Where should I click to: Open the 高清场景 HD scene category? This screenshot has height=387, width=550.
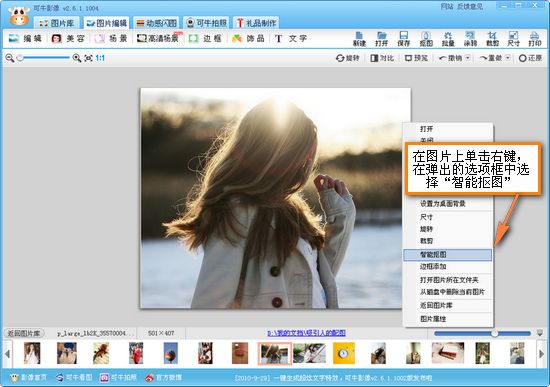[158, 38]
